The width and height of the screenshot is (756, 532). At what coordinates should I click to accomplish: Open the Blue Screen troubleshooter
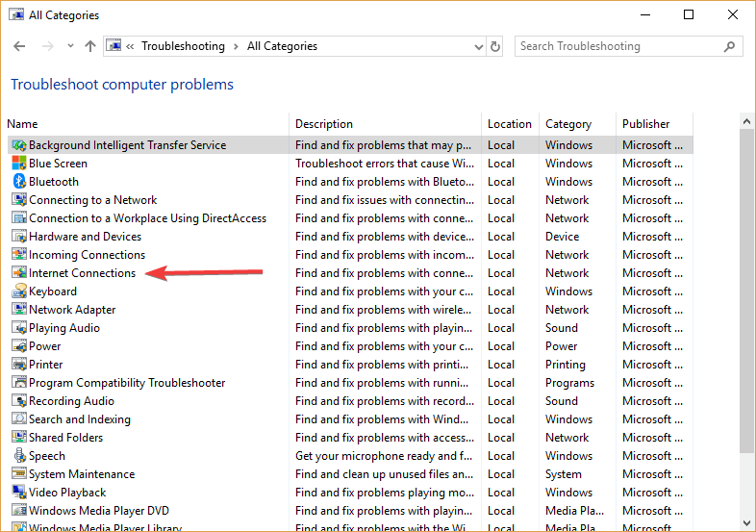point(58,164)
